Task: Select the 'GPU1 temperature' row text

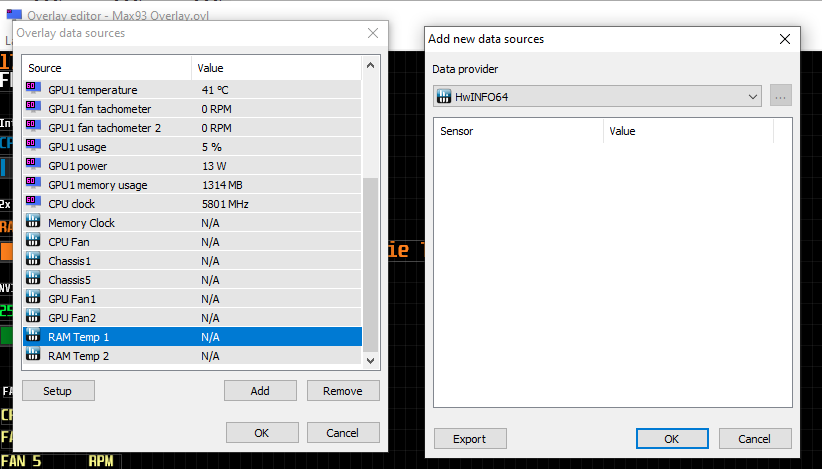Action: 93,90
